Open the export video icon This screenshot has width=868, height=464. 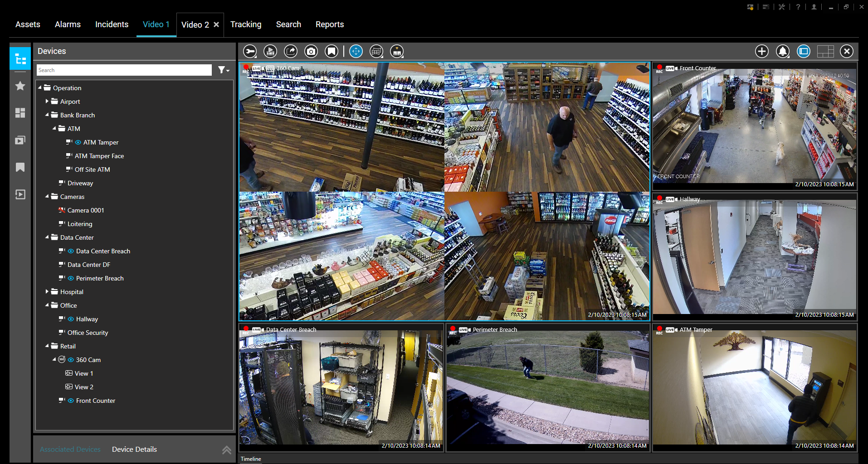(291, 51)
